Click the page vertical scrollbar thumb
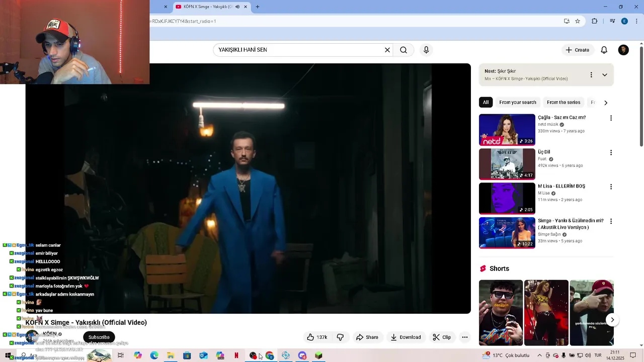 pyautogui.click(x=641, y=96)
